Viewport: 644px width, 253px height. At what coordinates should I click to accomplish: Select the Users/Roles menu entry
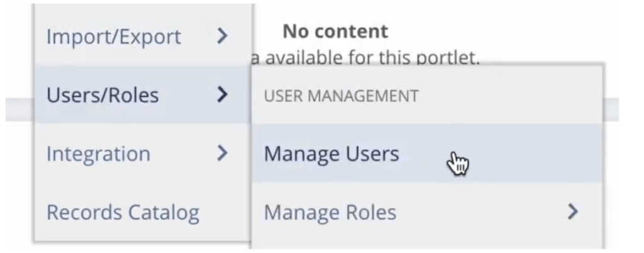(103, 95)
